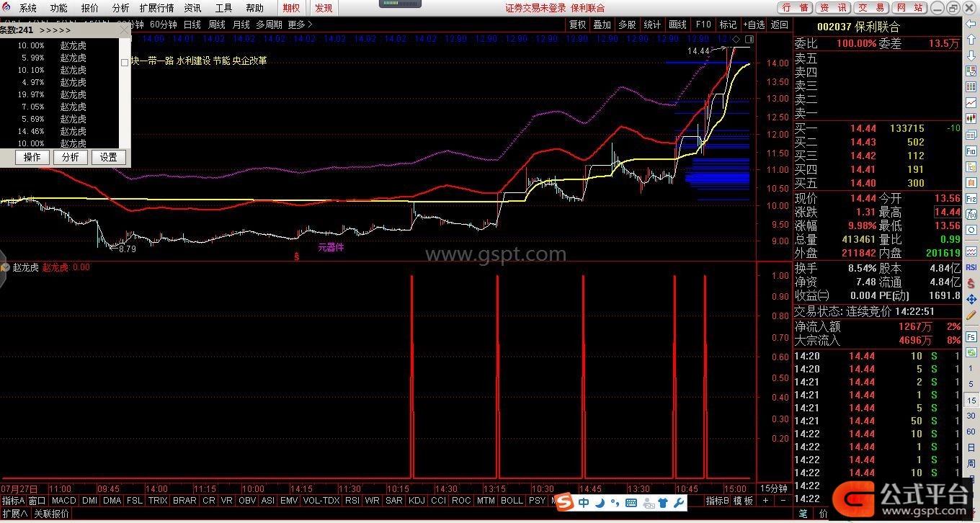The width and height of the screenshot is (980, 523).
Task: Click the + zoom button beside 模板
Action: click(x=765, y=500)
